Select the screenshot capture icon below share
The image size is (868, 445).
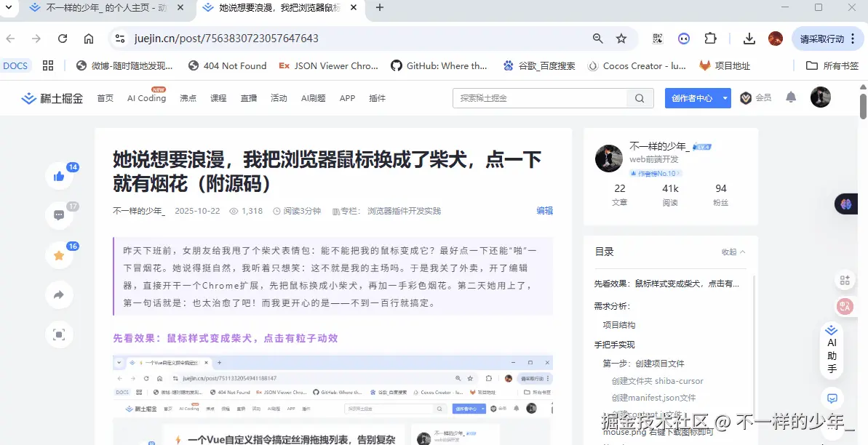pyautogui.click(x=59, y=334)
